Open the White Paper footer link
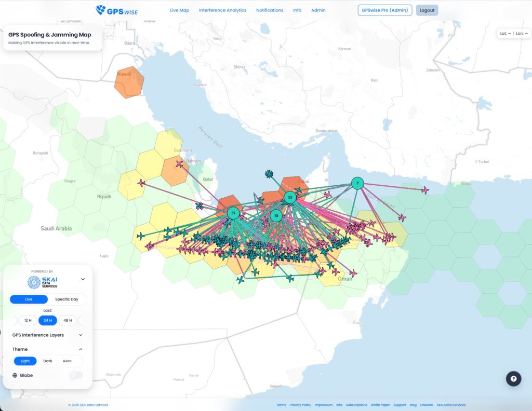The width and height of the screenshot is (532, 411). (x=381, y=405)
